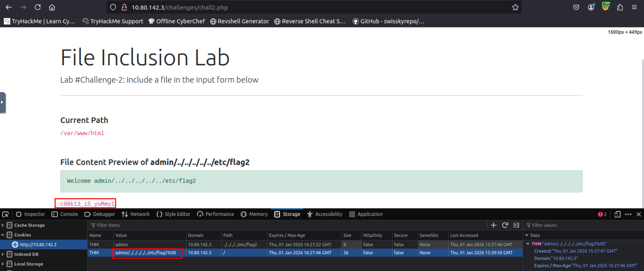Collapse the Cookies tree node

coord(3,235)
